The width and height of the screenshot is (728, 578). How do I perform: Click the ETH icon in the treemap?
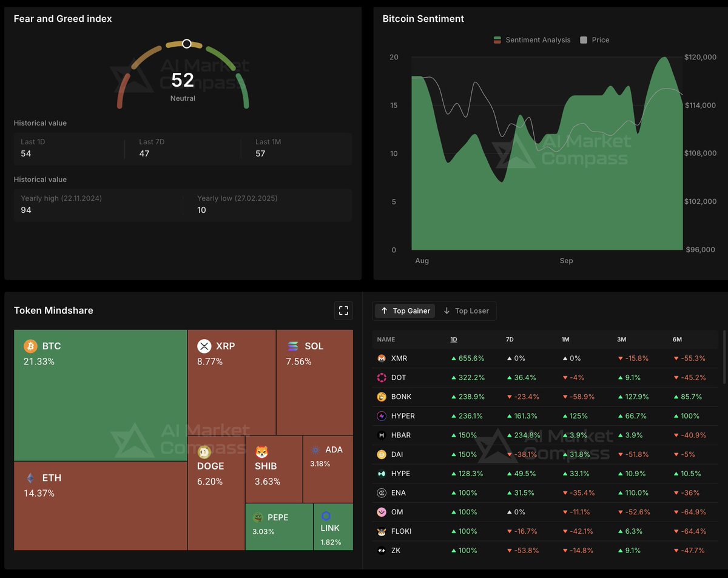(x=31, y=478)
